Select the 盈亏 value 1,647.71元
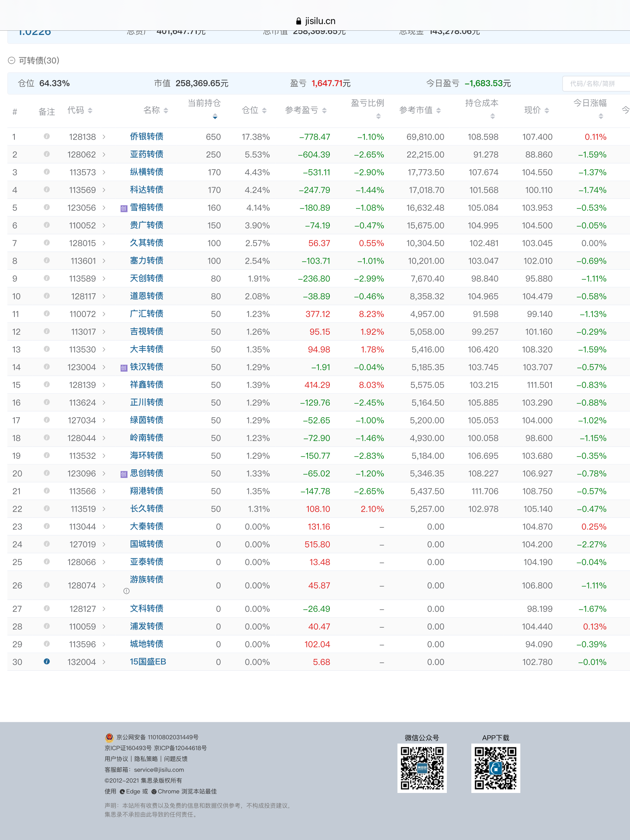The image size is (630, 840). coord(331,84)
